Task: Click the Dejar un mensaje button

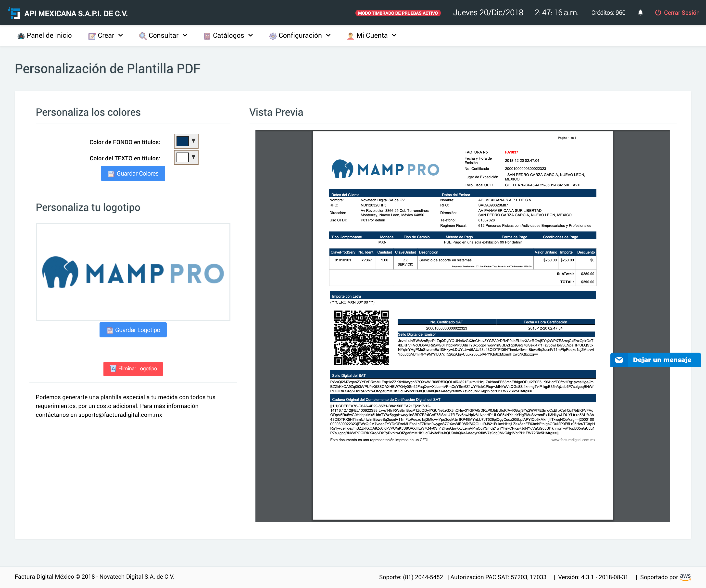Action: tap(656, 360)
